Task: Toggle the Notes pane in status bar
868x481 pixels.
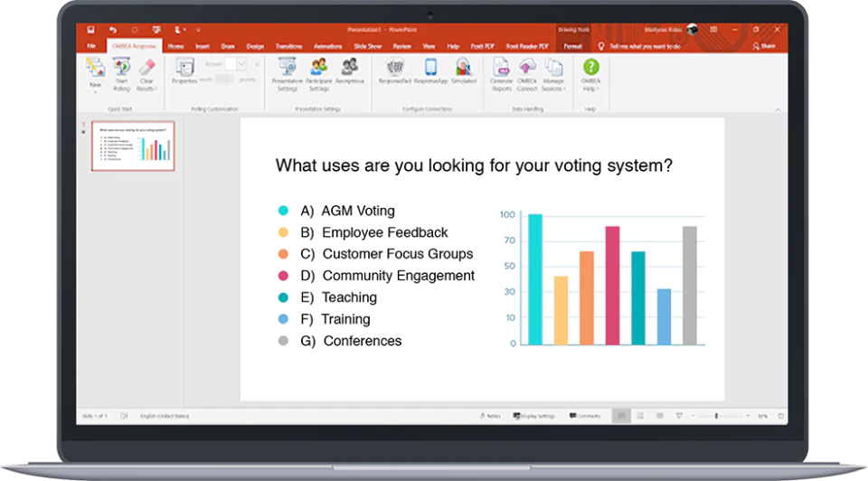Action: coord(490,416)
